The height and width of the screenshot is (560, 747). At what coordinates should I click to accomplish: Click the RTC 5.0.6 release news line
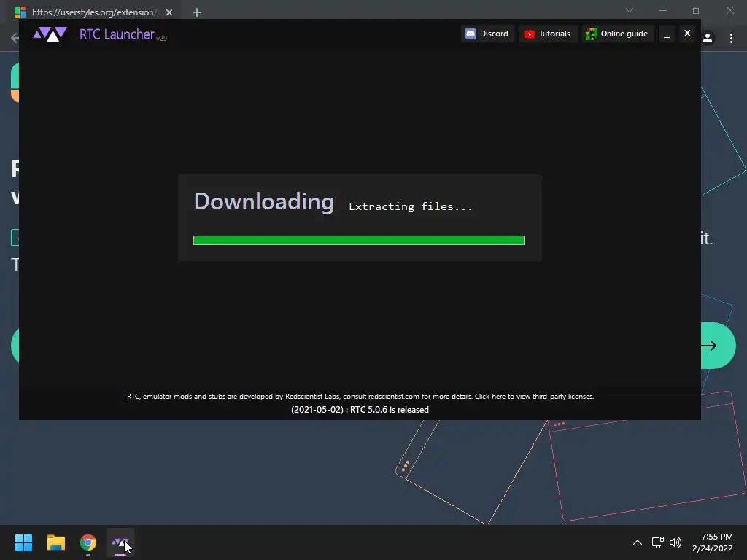[360, 410]
